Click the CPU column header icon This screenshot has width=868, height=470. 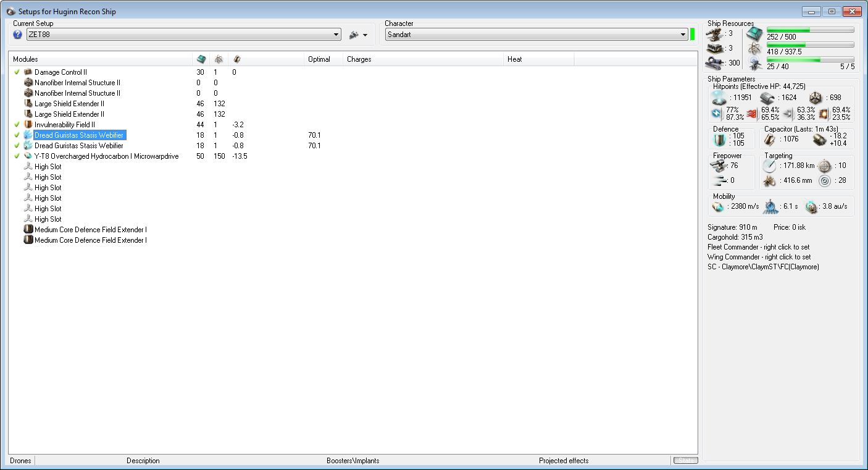click(x=201, y=59)
